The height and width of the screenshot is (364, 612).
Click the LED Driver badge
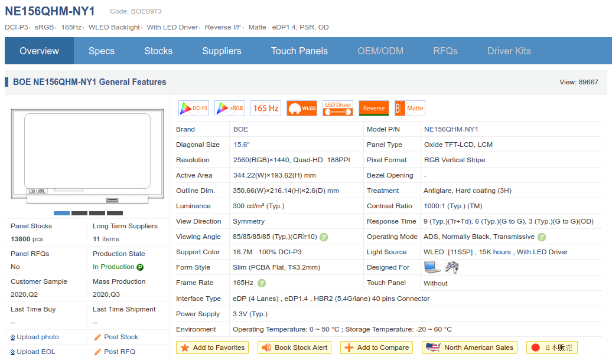pyautogui.click(x=338, y=109)
